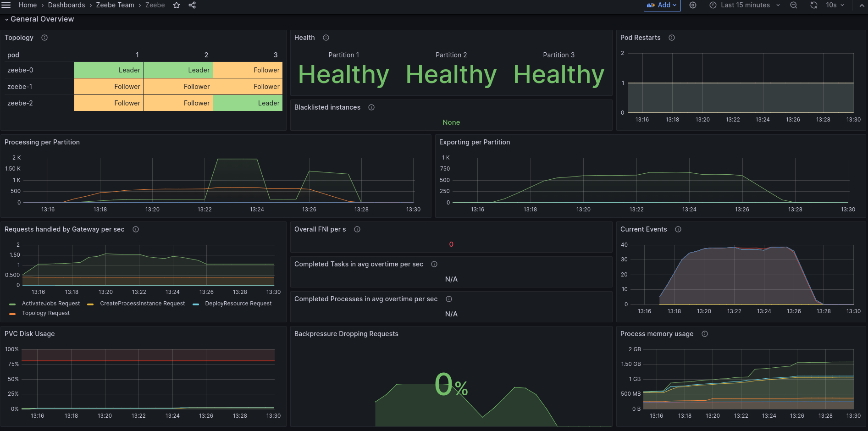Show info for Current Events panel
Image resolution: width=868 pixels, height=431 pixels.
pos(678,229)
